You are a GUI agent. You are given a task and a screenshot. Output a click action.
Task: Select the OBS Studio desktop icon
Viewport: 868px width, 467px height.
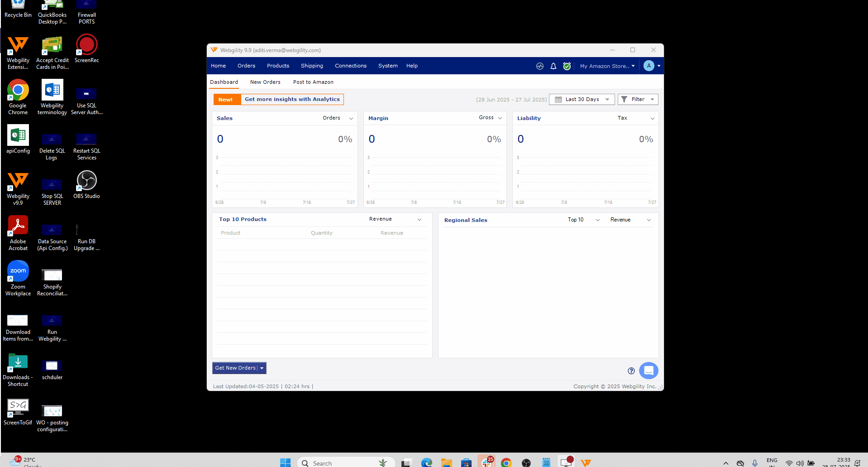point(87,184)
